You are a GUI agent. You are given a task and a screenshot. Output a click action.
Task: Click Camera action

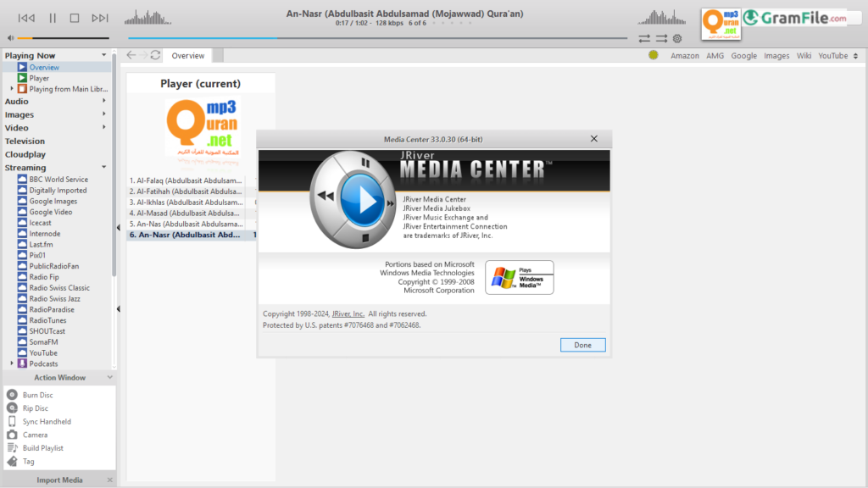pyautogui.click(x=35, y=435)
